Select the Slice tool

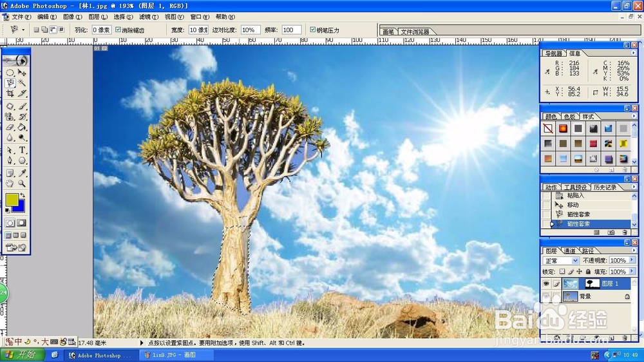tap(22, 93)
